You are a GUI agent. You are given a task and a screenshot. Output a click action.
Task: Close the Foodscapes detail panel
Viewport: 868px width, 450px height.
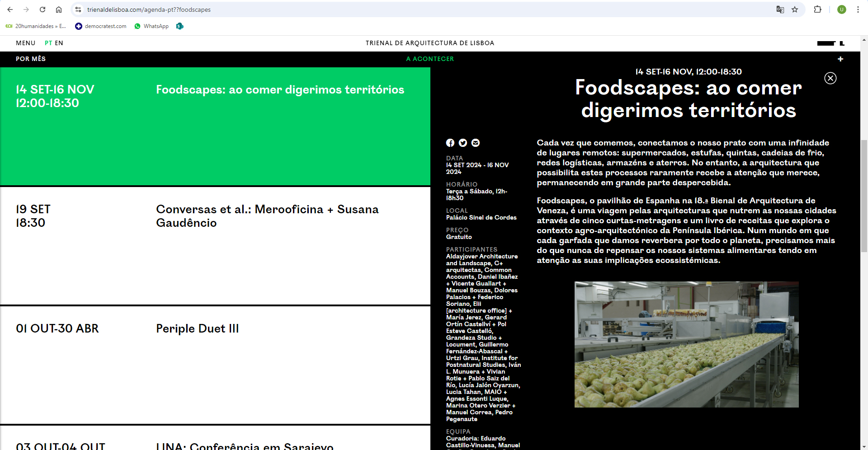click(830, 78)
